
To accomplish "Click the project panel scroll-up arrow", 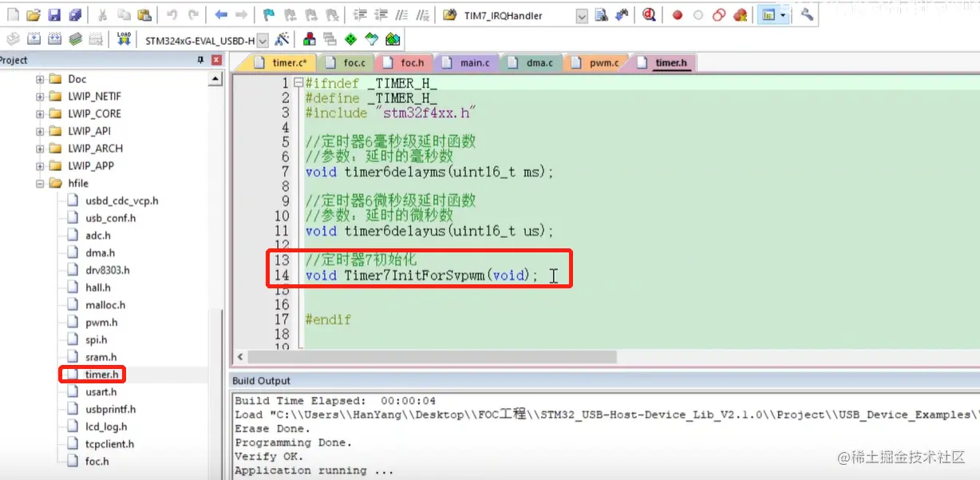I will click(x=215, y=79).
